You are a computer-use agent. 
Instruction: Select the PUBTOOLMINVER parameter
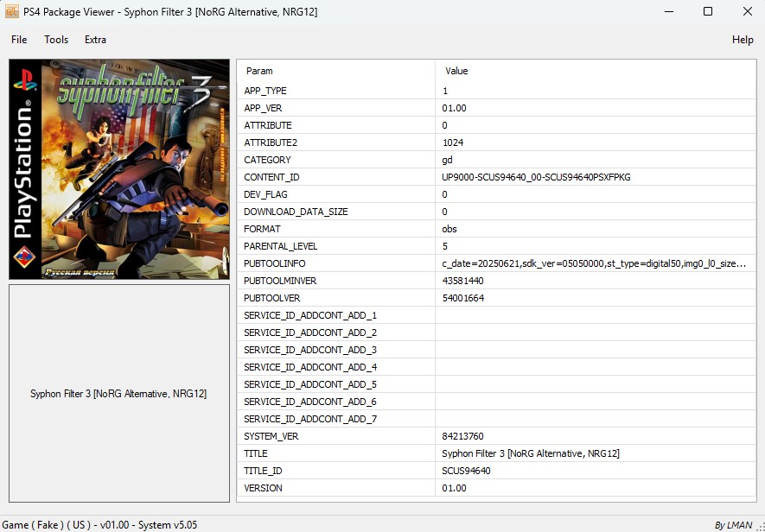281,281
